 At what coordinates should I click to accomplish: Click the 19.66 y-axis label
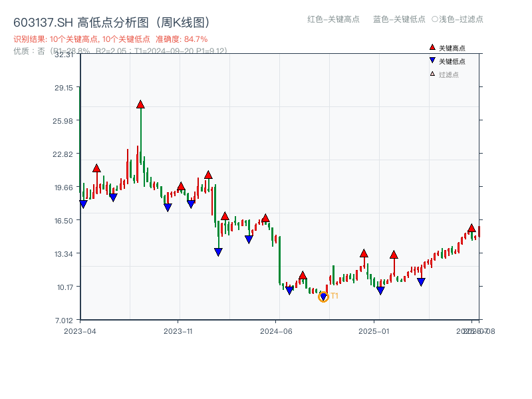pos(64,188)
